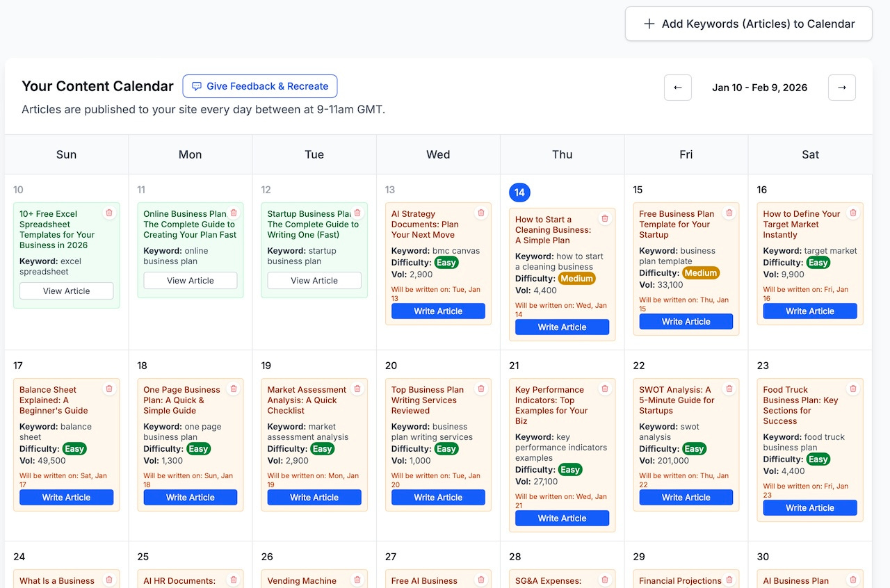
Task: Click Your Content Calendar heading
Action: (97, 86)
